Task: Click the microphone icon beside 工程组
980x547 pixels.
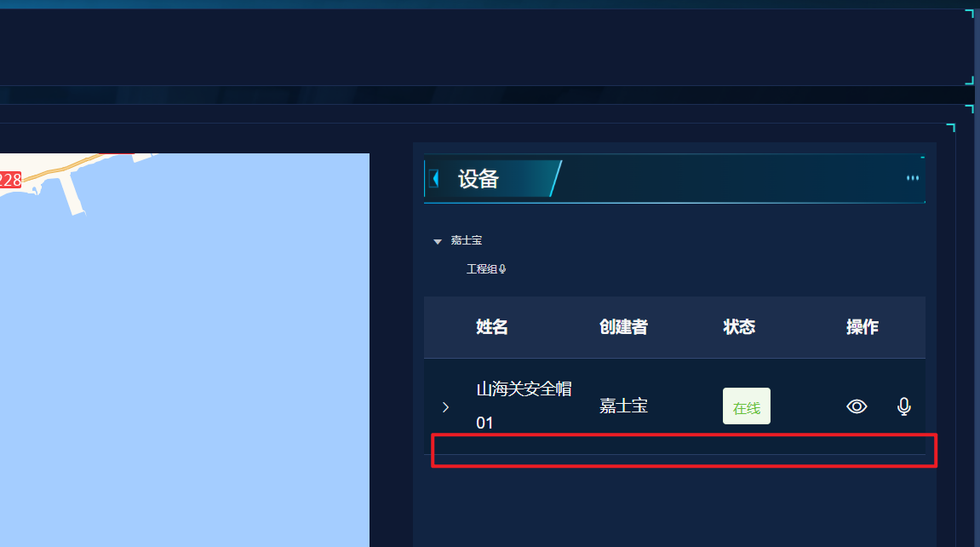Action: pos(502,268)
